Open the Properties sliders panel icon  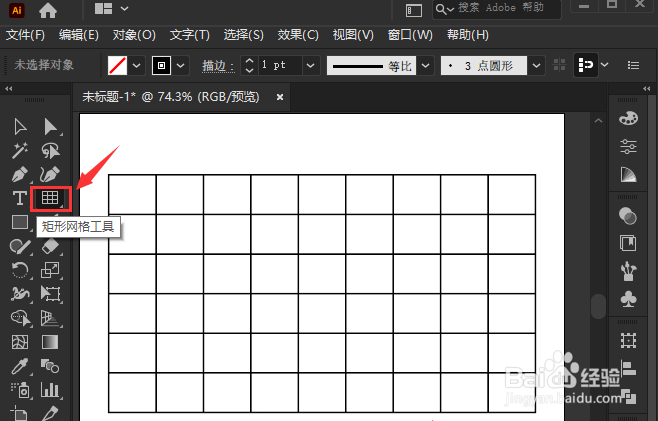628,146
